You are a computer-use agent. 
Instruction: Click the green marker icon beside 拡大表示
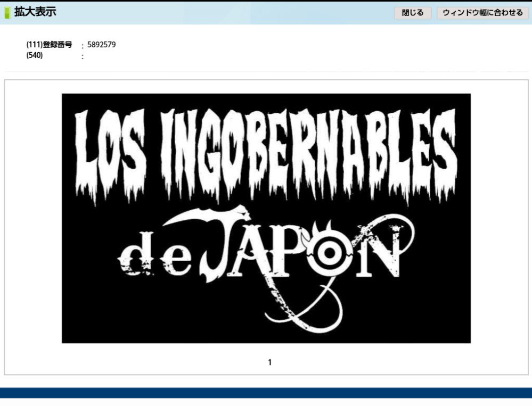7,13
